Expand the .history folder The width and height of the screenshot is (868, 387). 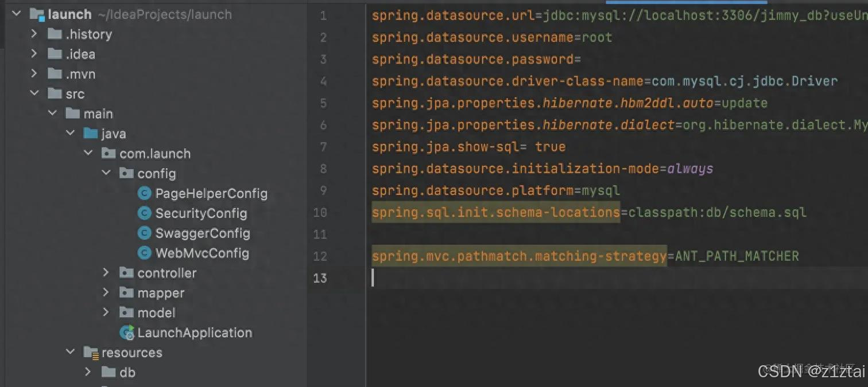[x=34, y=34]
